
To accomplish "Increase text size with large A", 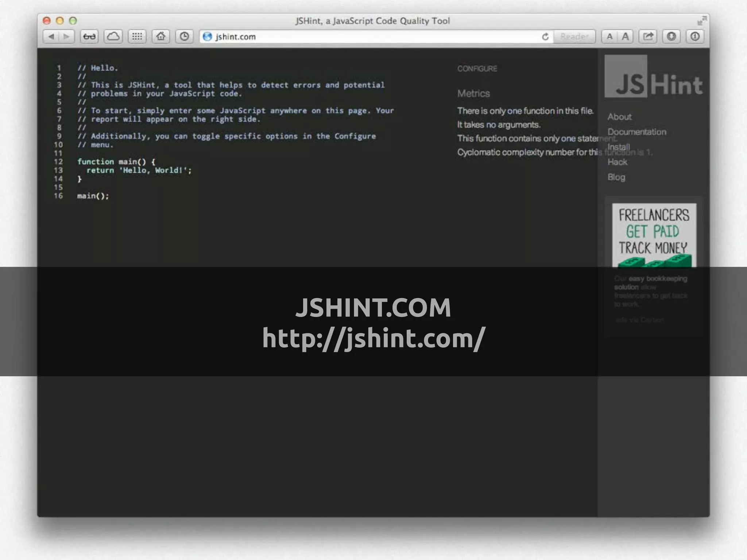I will click(625, 36).
